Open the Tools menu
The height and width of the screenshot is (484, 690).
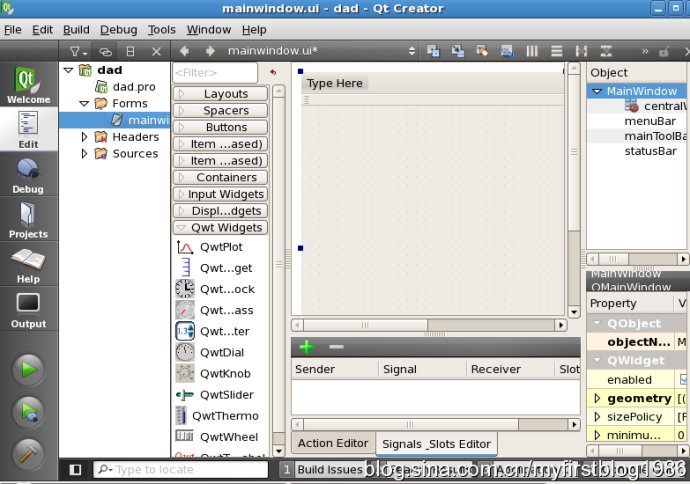(x=161, y=29)
